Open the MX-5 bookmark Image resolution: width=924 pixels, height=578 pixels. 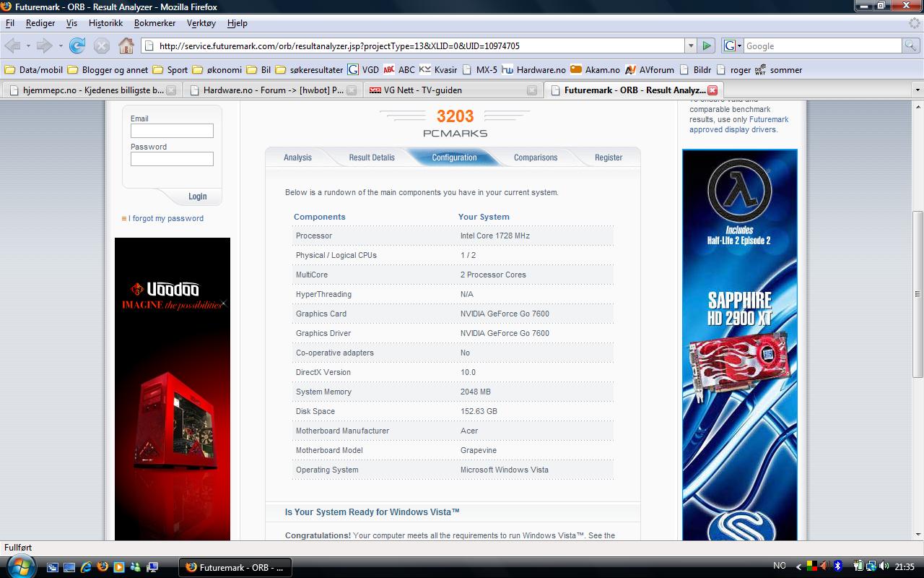[479, 70]
